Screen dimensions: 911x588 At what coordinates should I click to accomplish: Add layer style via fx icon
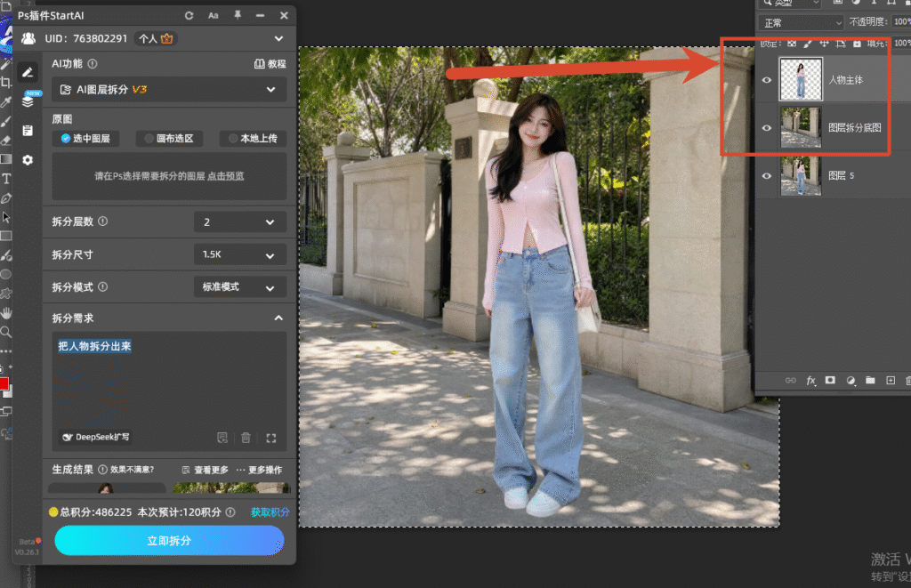click(811, 381)
